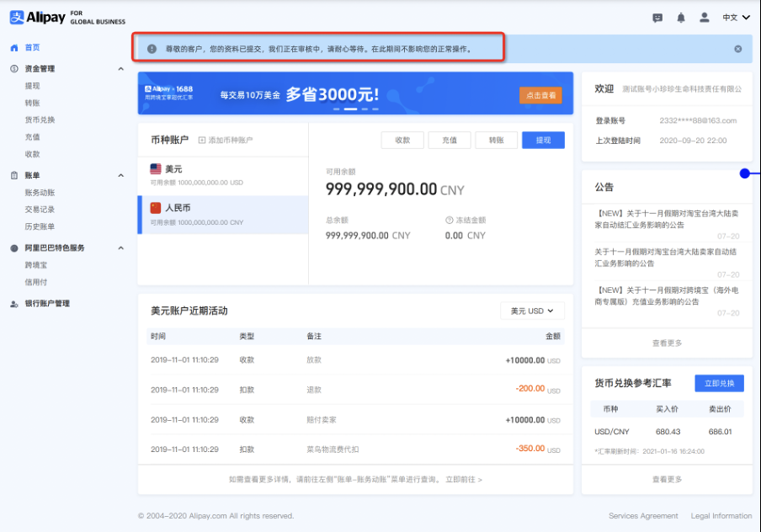Collapse the 资金管理 section

(x=121, y=69)
